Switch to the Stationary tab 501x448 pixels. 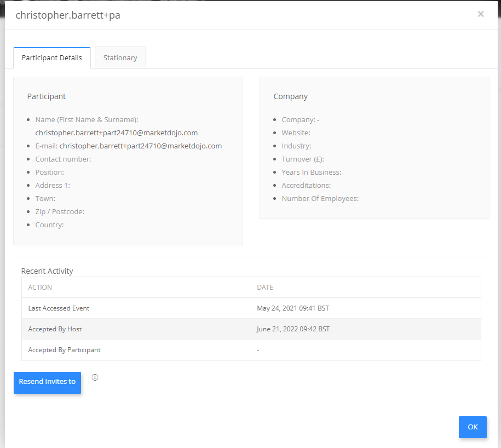(120, 58)
